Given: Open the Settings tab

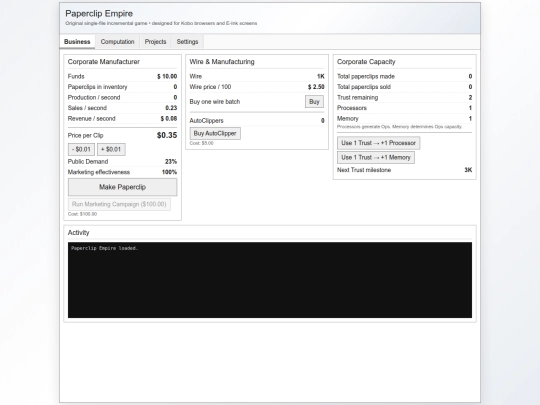Looking at the screenshot, I should pos(187,42).
